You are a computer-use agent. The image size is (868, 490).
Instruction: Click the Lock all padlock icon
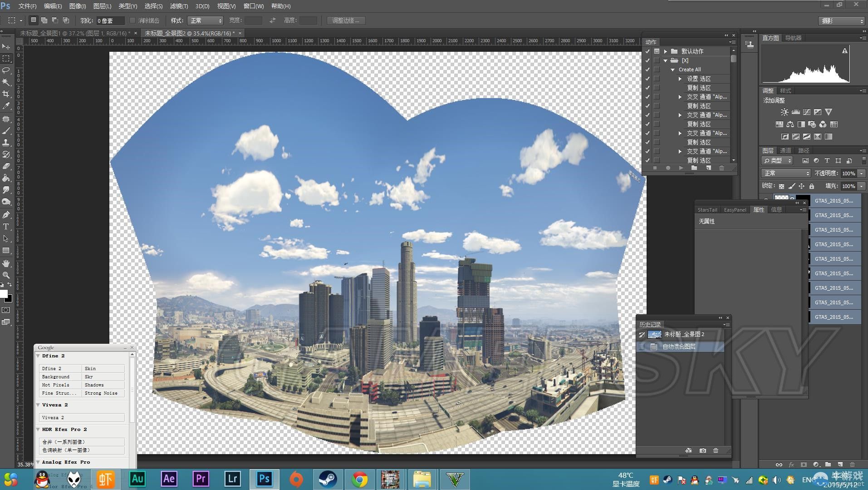pos(812,186)
